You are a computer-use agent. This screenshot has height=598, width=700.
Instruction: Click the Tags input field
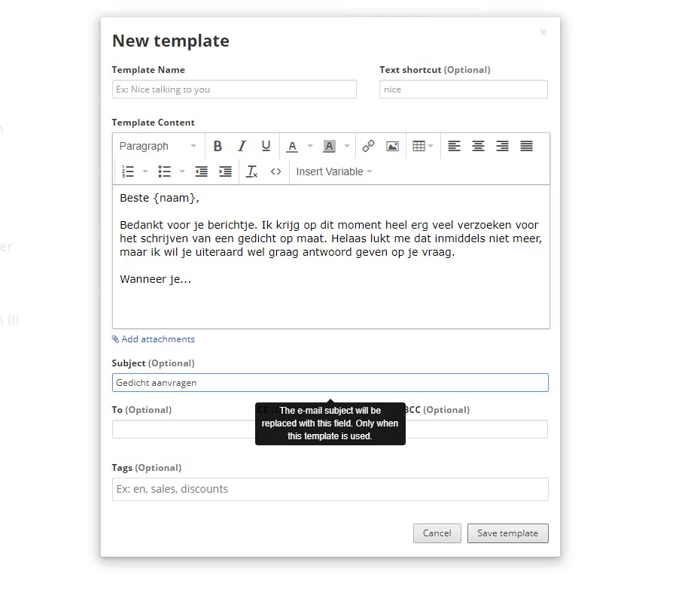click(x=330, y=489)
